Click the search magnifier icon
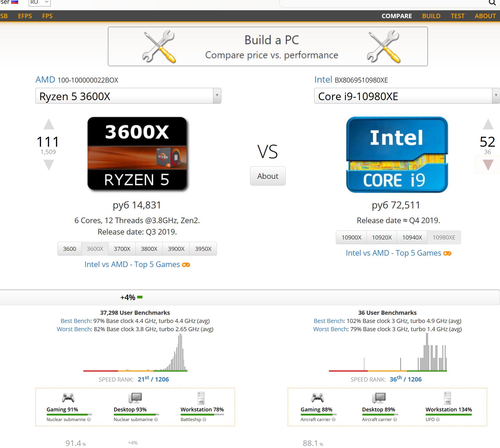Screen dimensions: 500x448 coord(492,3)
